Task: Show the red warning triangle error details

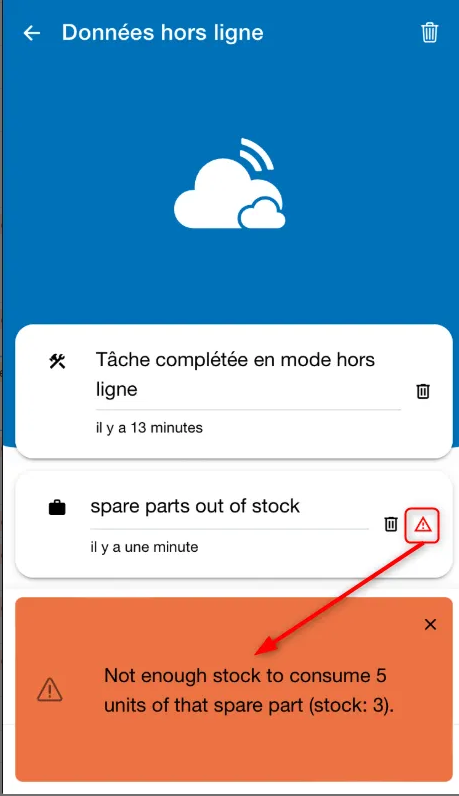Action: point(422,525)
